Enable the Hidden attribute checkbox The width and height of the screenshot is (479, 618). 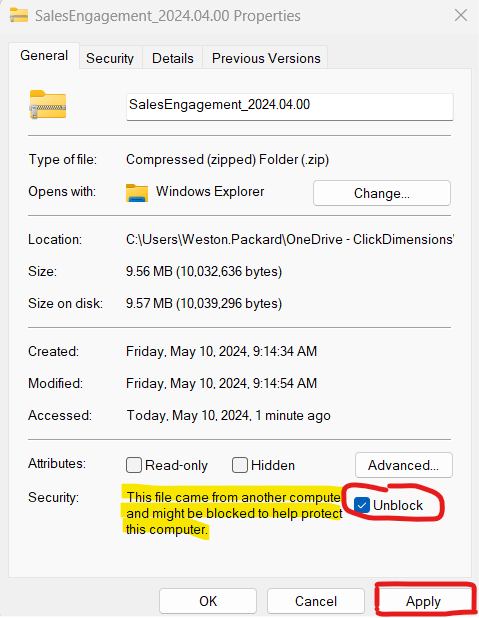click(x=240, y=465)
